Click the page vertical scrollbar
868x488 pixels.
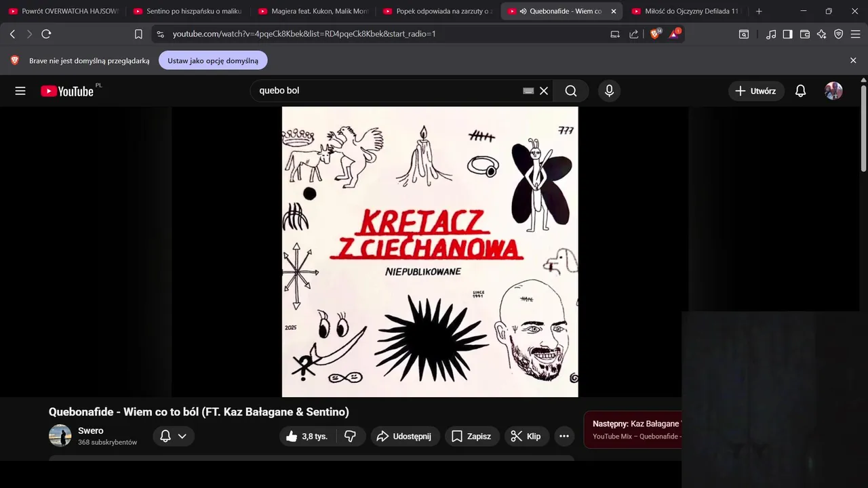(x=863, y=129)
